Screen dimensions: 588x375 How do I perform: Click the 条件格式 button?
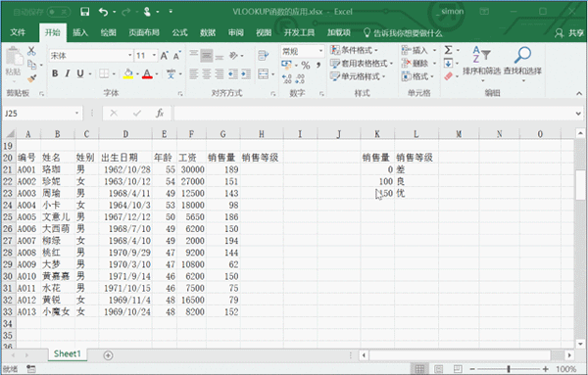[355, 50]
